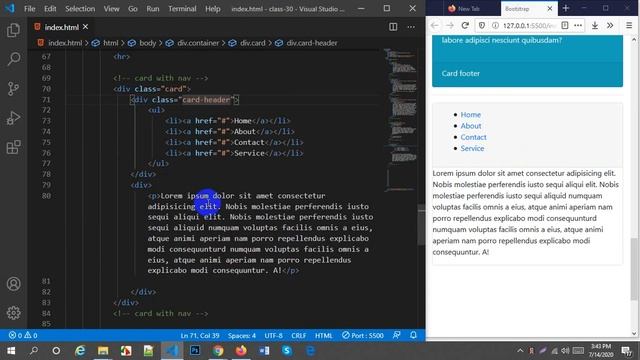
Task: Show site information icon in address bar
Action: tap(495, 25)
